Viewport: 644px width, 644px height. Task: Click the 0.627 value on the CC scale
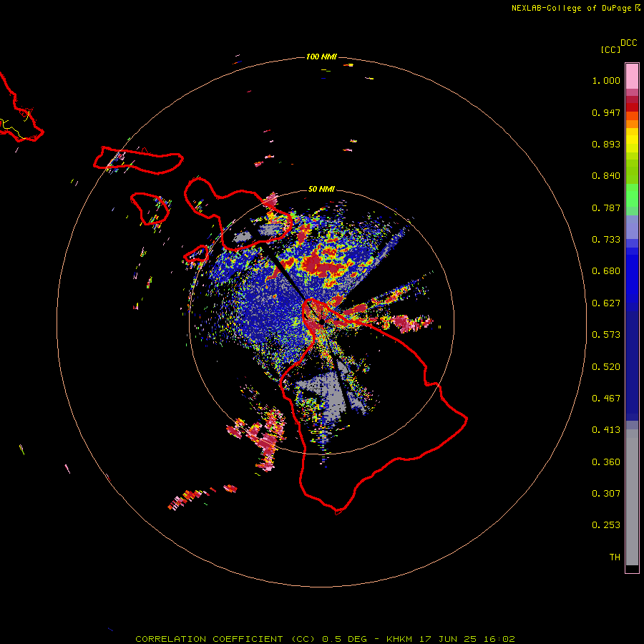tap(606, 303)
